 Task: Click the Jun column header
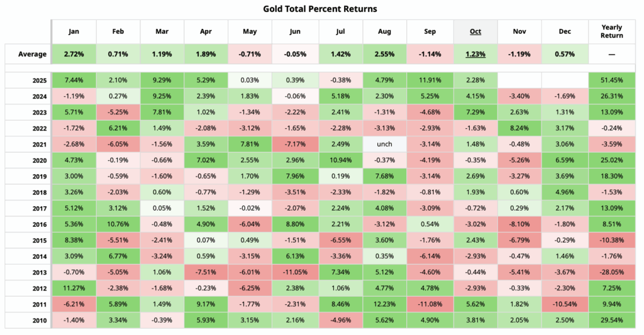296,31
